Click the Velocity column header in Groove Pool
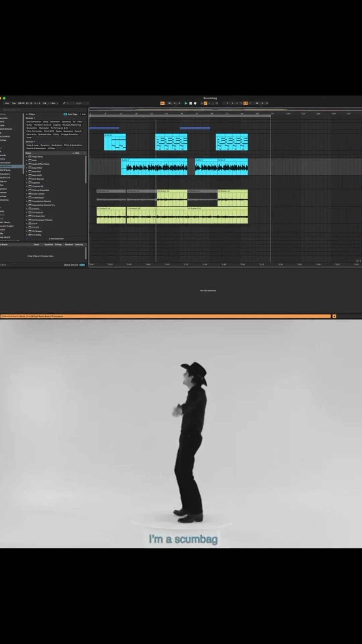362x644 pixels. [x=79, y=245]
